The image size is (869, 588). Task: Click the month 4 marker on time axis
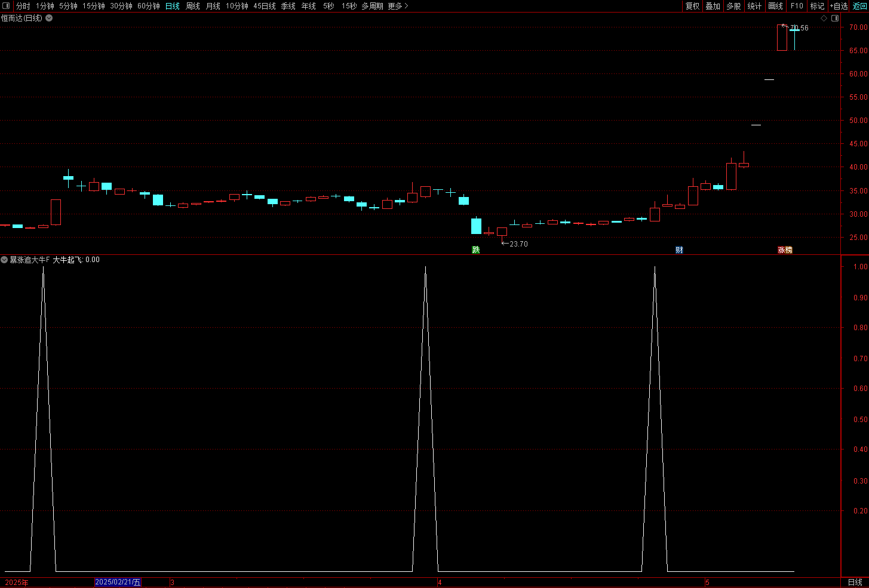[440, 582]
